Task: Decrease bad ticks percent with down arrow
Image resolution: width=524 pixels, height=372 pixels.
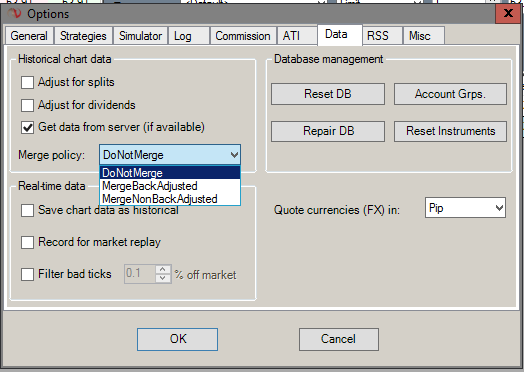Action: [163, 278]
